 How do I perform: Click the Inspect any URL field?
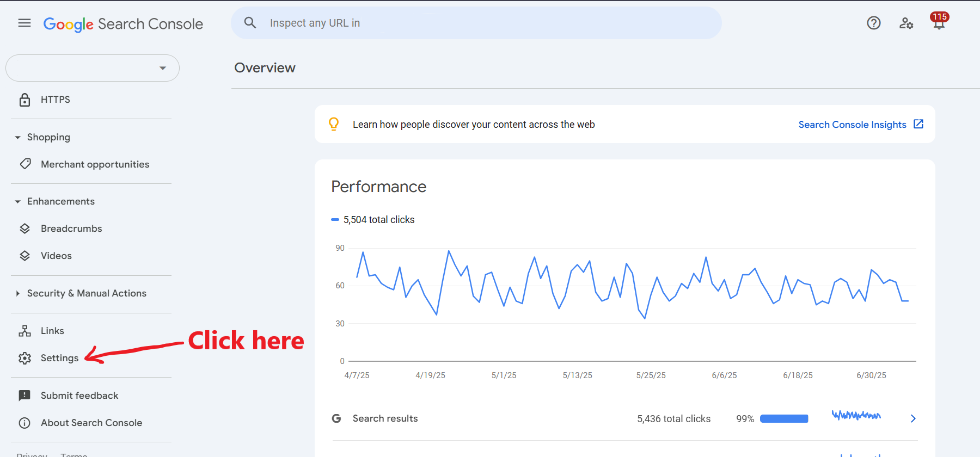(476, 23)
